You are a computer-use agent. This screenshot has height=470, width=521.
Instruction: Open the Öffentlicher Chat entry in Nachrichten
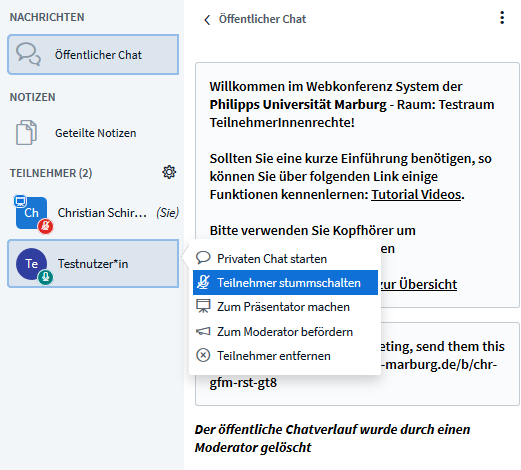[93, 54]
